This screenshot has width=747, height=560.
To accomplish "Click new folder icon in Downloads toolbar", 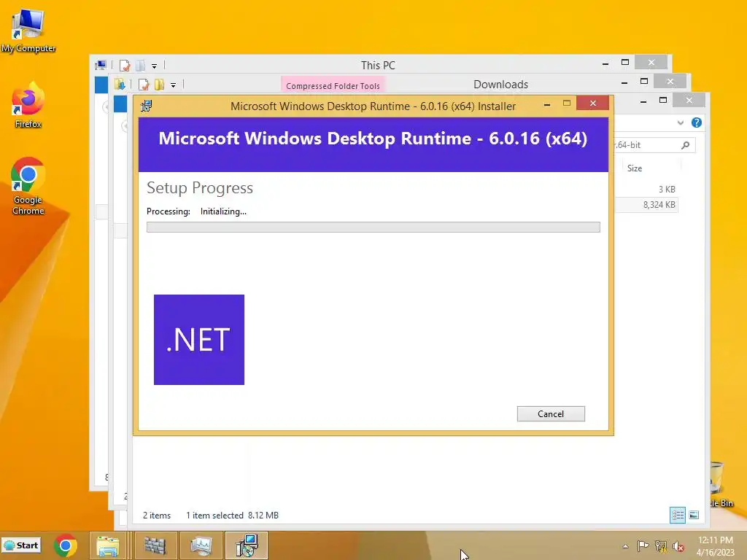I will pyautogui.click(x=159, y=85).
